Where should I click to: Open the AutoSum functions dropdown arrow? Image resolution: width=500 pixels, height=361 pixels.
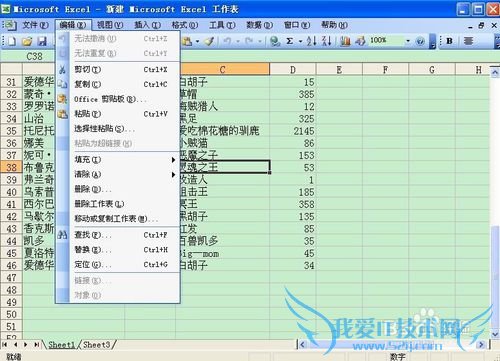pos(300,41)
